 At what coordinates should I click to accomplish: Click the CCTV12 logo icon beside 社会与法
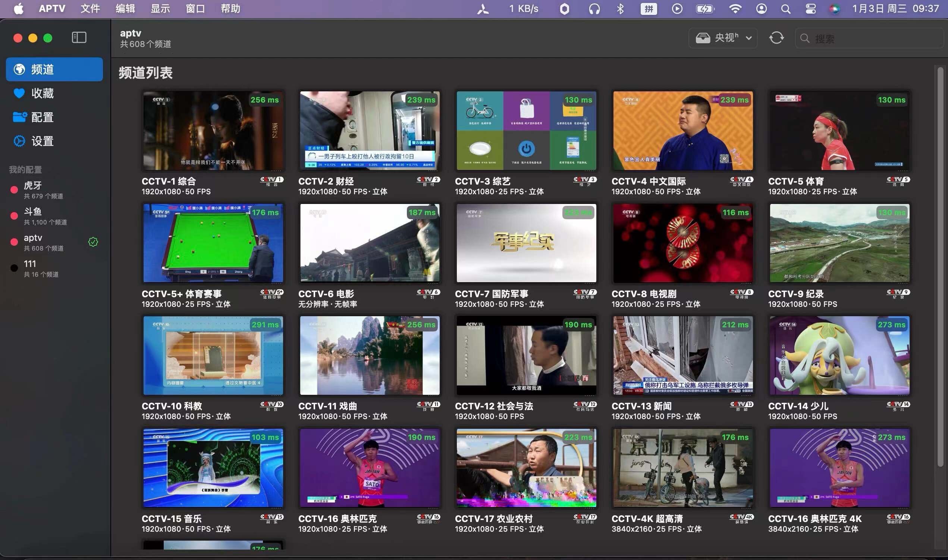[585, 406]
